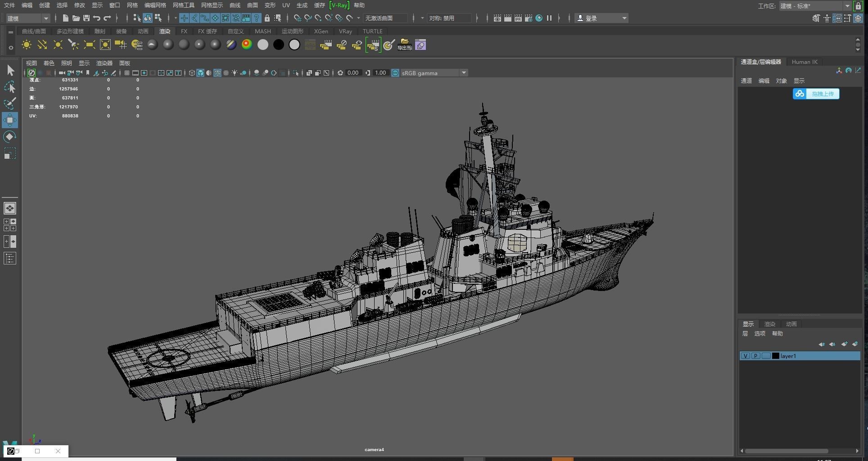
Task: Activate the Lasso select tool
Action: [10, 87]
